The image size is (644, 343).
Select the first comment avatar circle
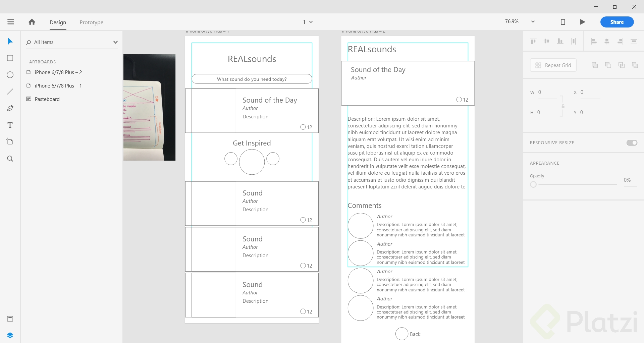coord(361,226)
